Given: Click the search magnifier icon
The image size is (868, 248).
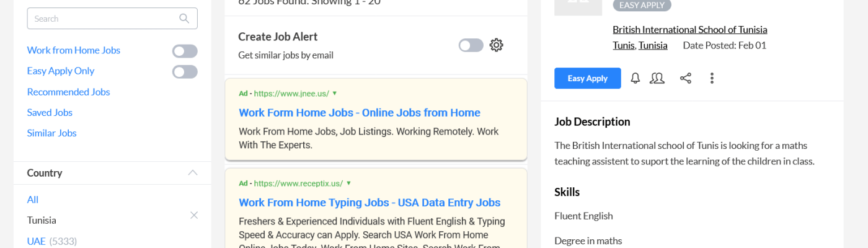Looking at the screenshot, I should point(184,19).
